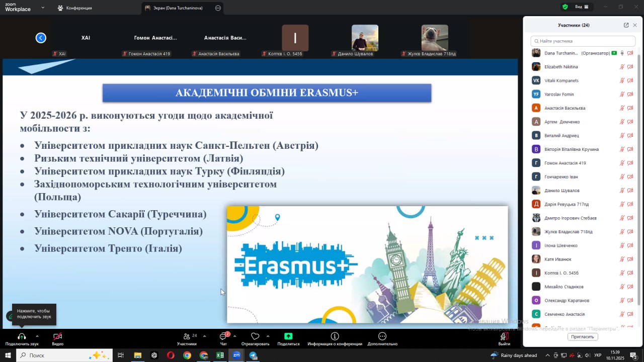Click the Share screen (Поделиться) icon
644x362 pixels.
tap(288, 336)
